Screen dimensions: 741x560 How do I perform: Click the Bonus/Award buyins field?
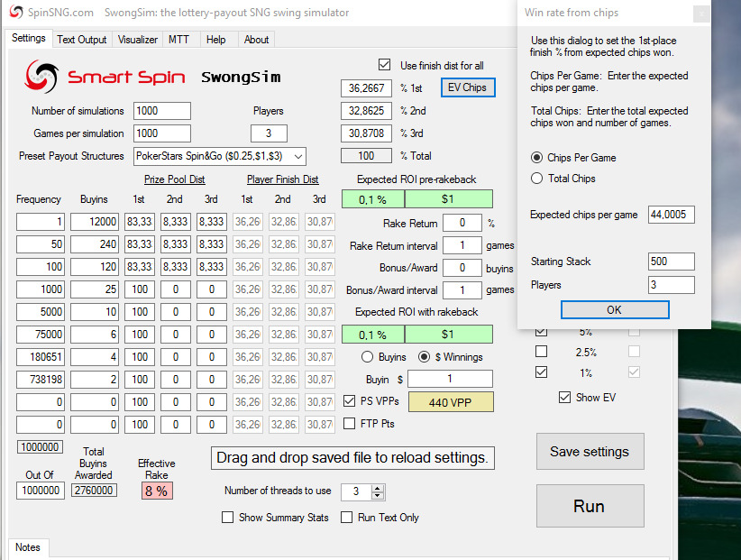tap(462, 268)
